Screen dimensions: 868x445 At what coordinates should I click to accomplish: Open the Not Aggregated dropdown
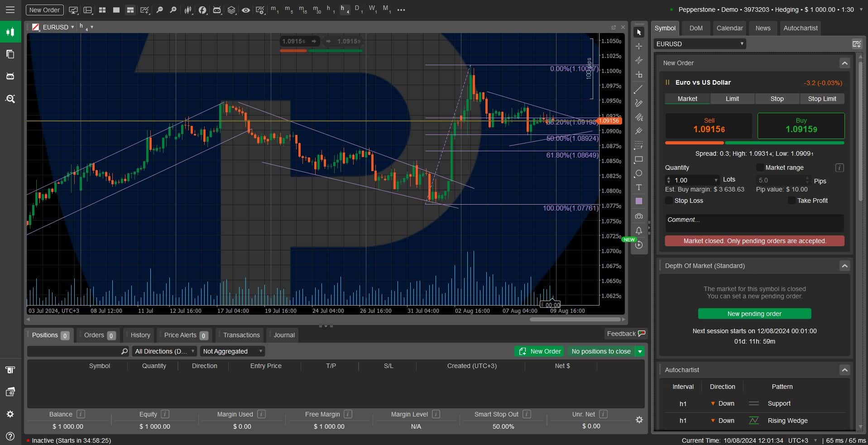(x=232, y=351)
